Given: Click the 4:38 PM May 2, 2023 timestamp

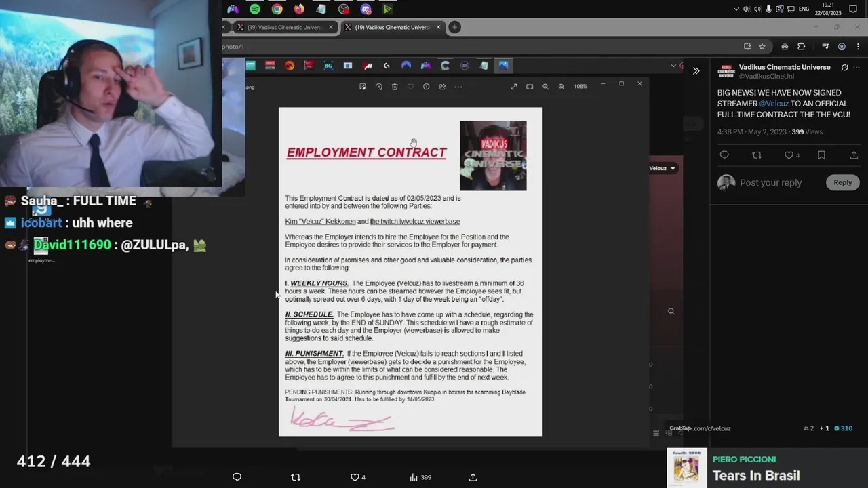Looking at the screenshot, I should pyautogui.click(x=752, y=132).
